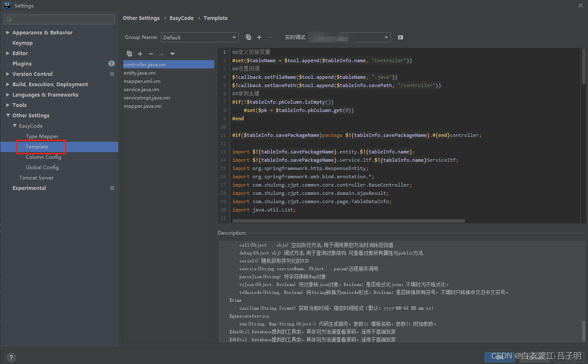Select Template under EasyCode
588x364 pixels.
(37, 146)
